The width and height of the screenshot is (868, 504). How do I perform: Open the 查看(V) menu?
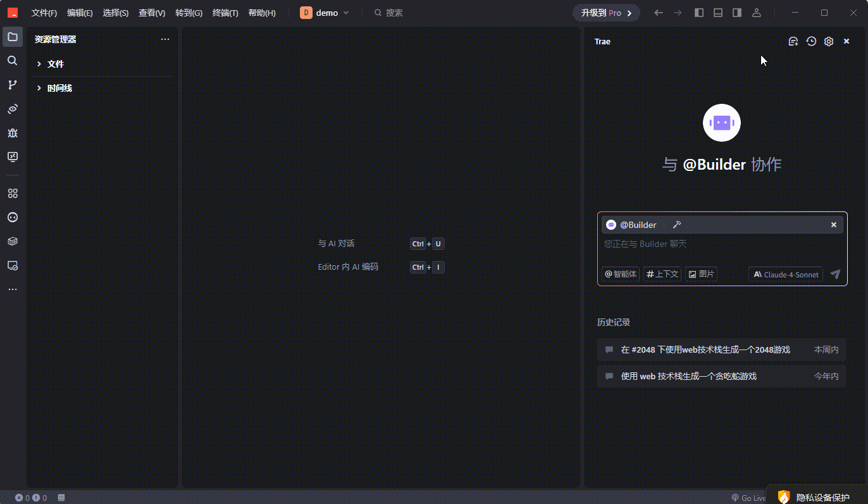[152, 13]
